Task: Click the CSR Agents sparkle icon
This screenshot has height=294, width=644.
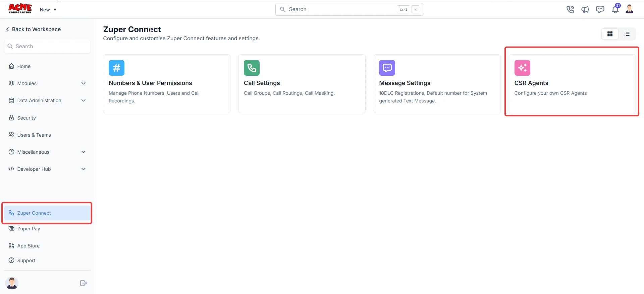Action: pyautogui.click(x=522, y=68)
